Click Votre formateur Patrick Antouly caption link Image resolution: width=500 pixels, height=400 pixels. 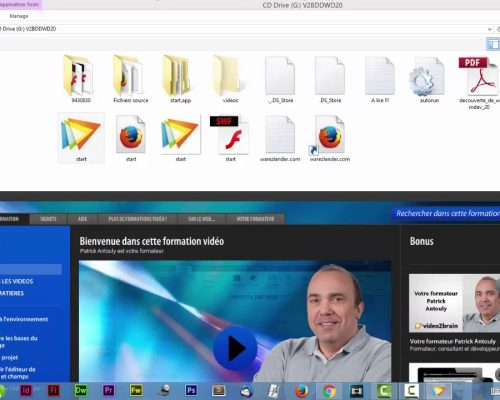click(x=453, y=341)
